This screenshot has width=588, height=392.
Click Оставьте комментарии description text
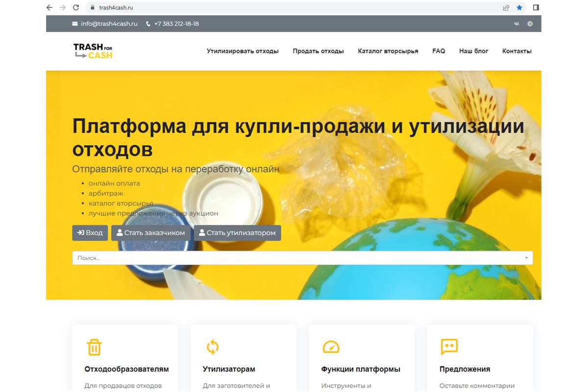coord(477,386)
